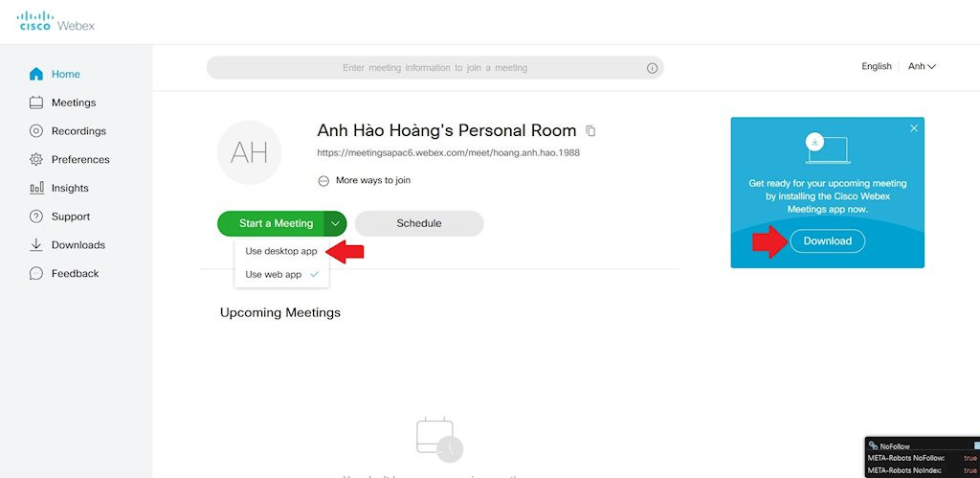Expand the Anh user account dropdown
Viewport: 980px width, 478px height.
coord(922,66)
